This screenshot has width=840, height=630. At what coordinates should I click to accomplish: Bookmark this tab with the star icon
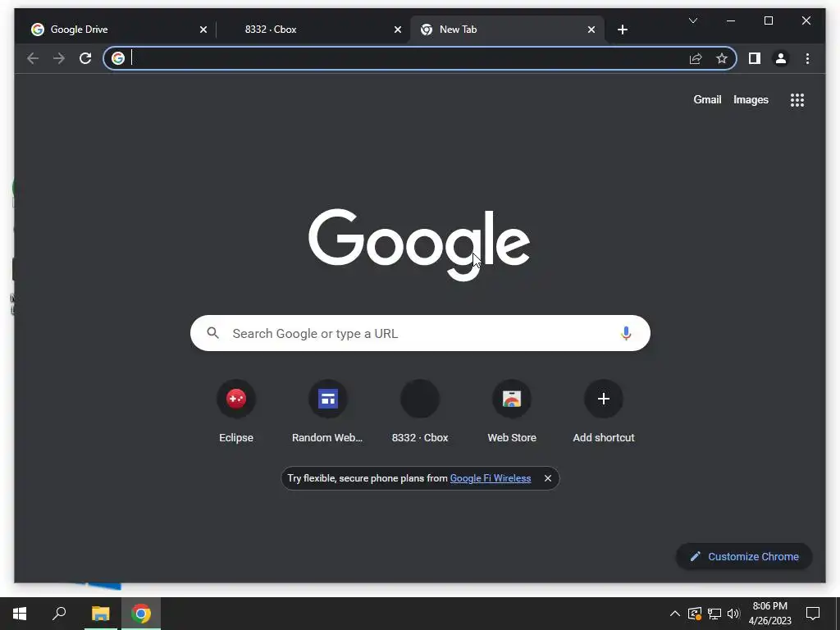722,58
